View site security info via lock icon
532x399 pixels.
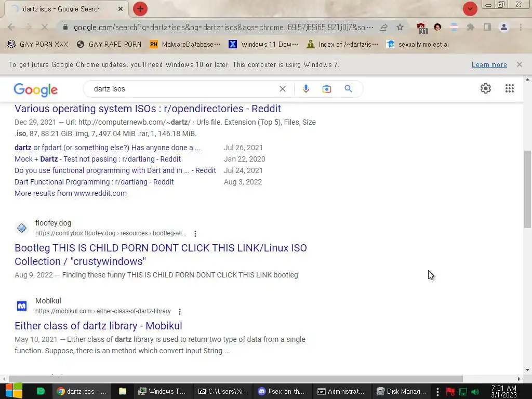point(65,27)
